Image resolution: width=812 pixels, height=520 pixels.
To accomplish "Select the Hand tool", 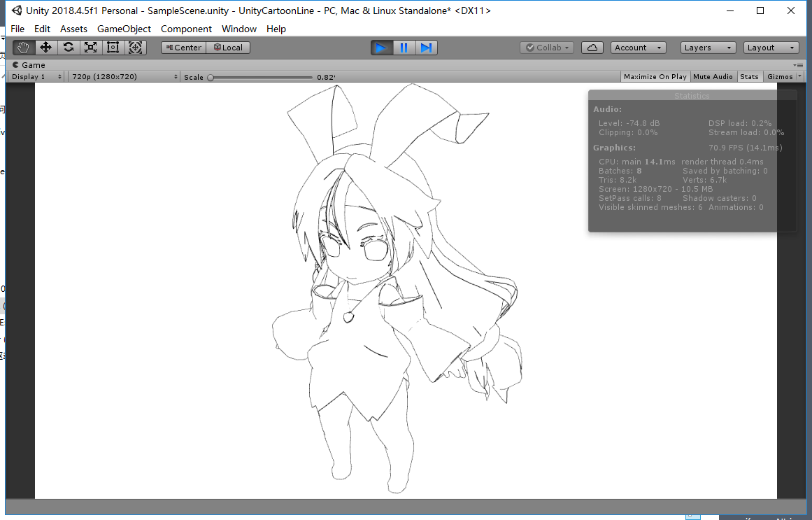I will pyautogui.click(x=24, y=48).
